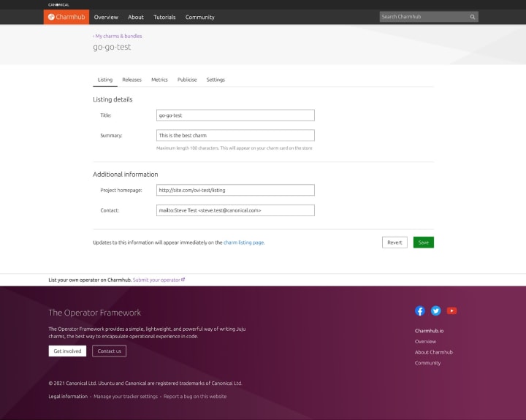
Task: Follow the Submit your operator link
Action: tap(159, 280)
